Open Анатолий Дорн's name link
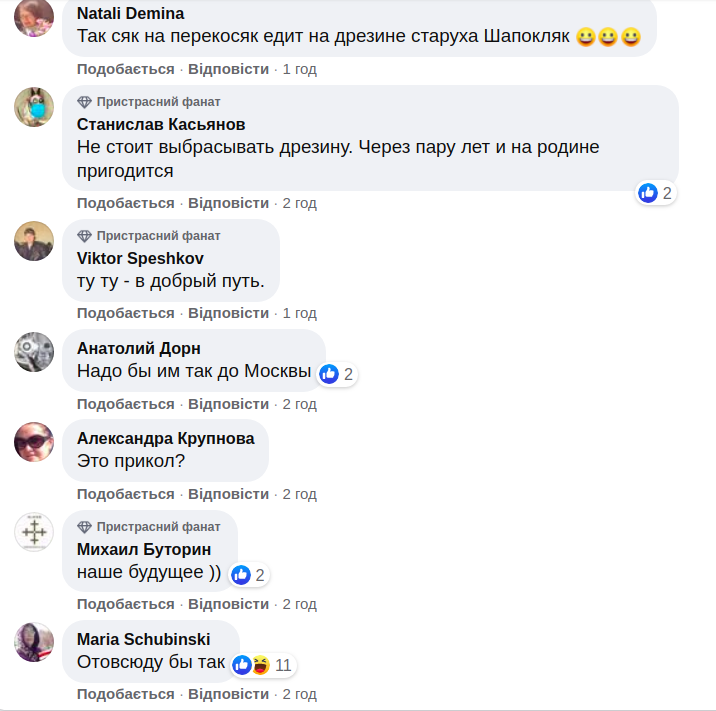Image resolution: width=716 pixels, height=711 pixels. [x=139, y=348]
